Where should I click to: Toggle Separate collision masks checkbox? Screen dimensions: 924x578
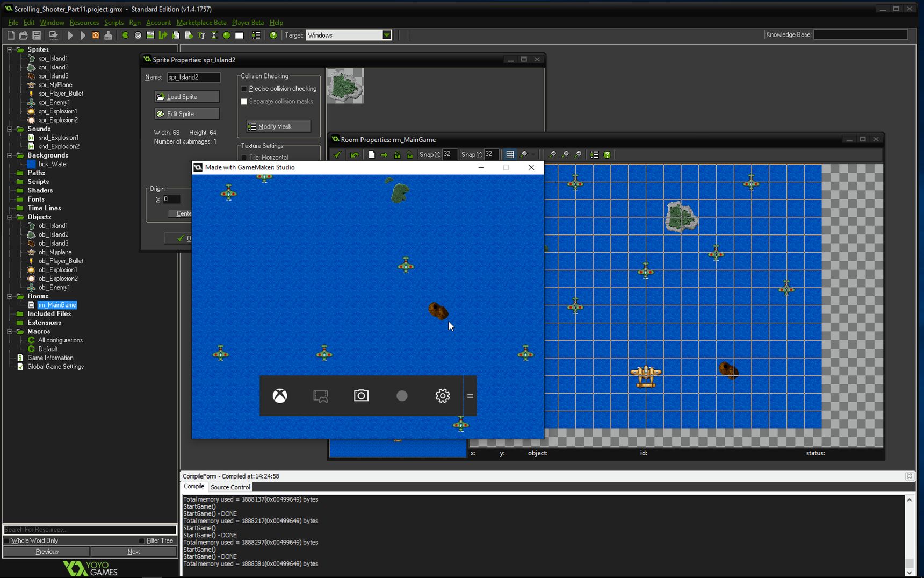244,102
